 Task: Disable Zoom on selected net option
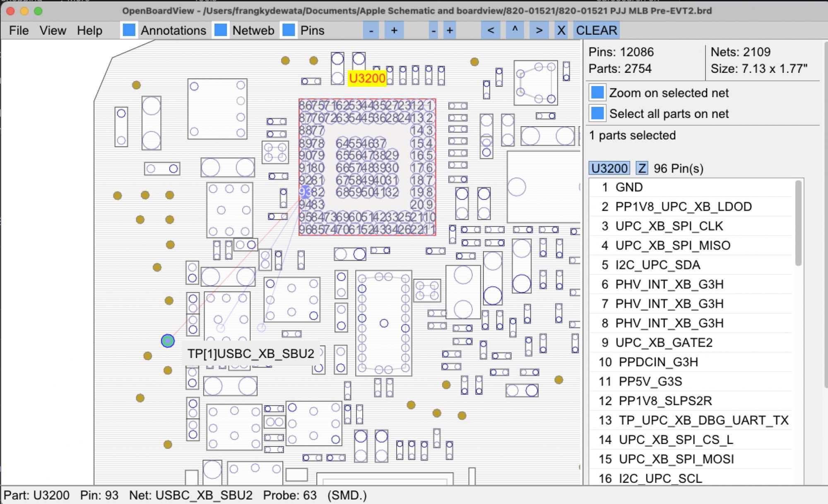tap(597, 93)
